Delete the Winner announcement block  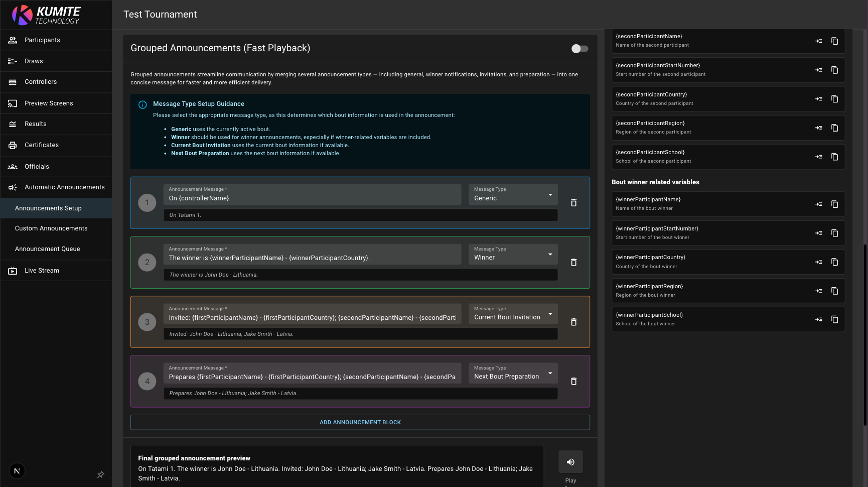(x=573, y=263)
